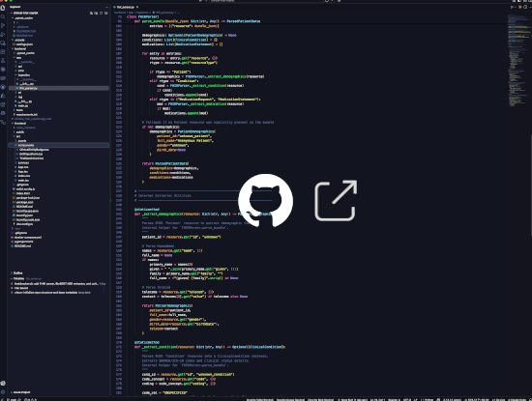Screen dimensions: 532x401
Task: Select the first commit entry in Timeline
Action: coord(58,284)
